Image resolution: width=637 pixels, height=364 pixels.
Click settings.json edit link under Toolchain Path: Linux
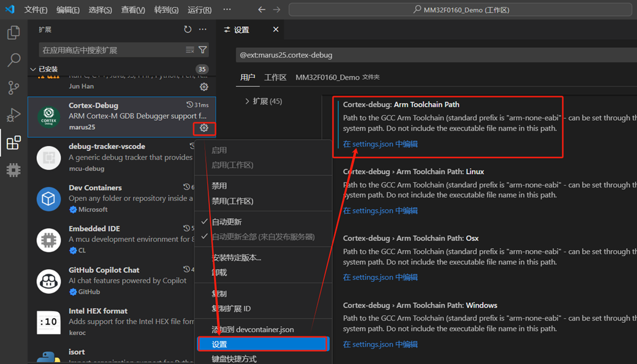[x=380, y=211]
